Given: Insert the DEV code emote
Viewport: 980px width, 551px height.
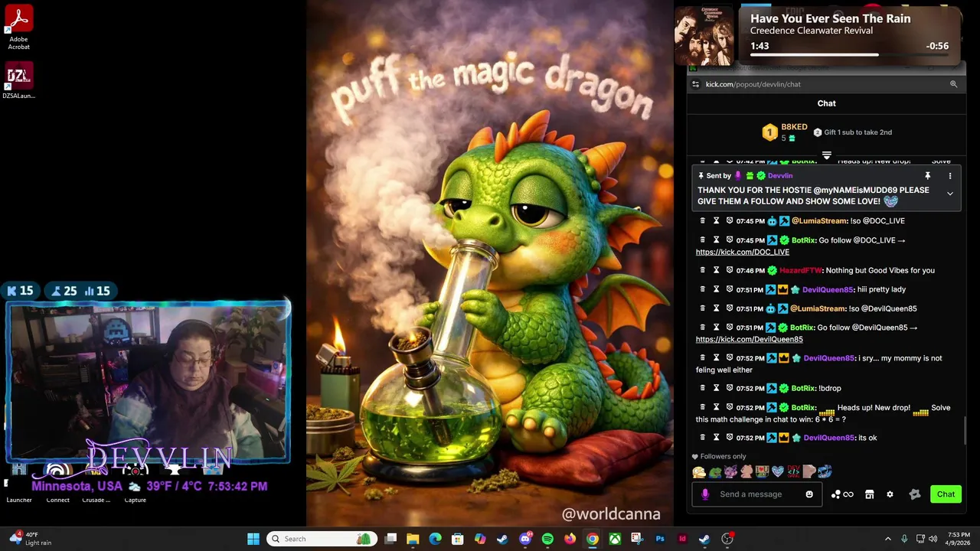Looking at the screenshot, I should pyautogui.click(x=793, y=472).
